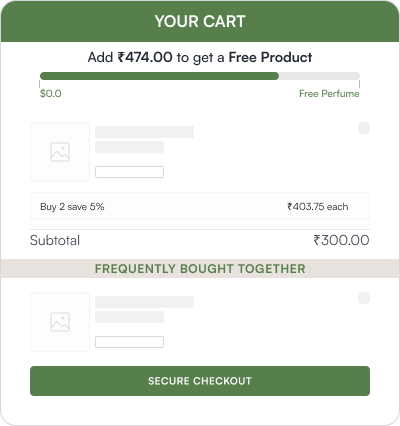Click the remove square on the cart item
Viewport: 400px width, 426px height.
pos(364,128)
